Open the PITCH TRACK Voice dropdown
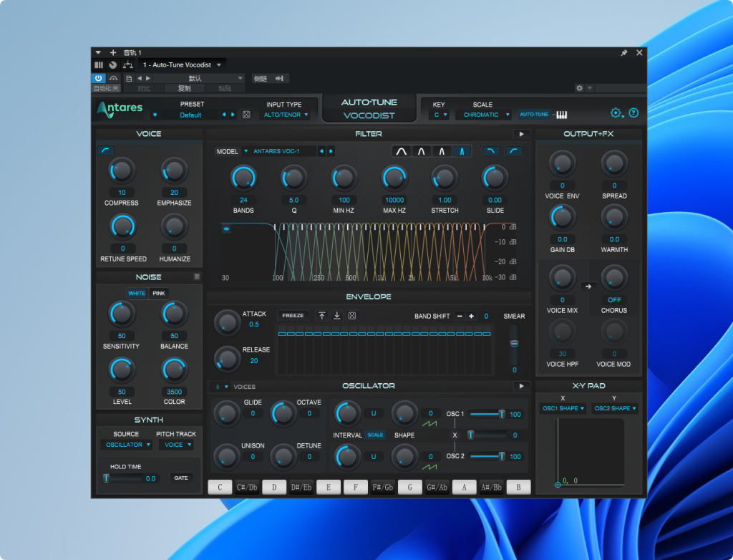The height and width of the screenshot is (560, 733). tap(177, 445)
